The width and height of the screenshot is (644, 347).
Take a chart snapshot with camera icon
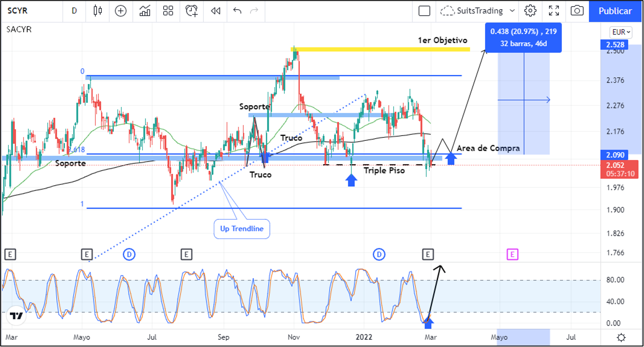click(x=577, y=11)
